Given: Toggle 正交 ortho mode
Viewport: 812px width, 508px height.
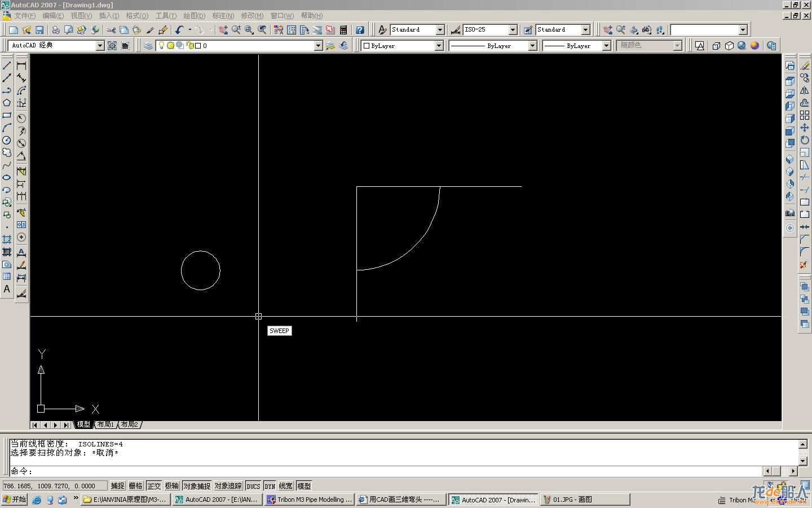Looking at the screenshot, I should click(154, 486).
